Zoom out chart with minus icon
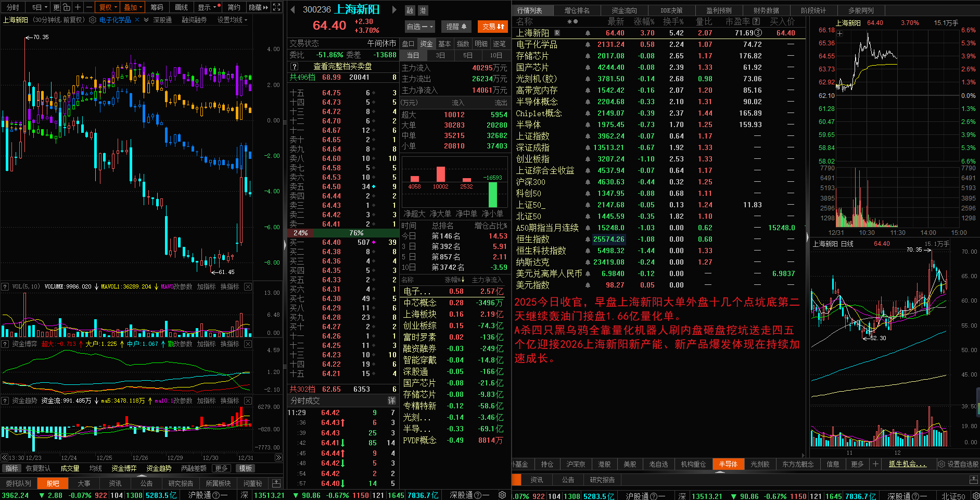This screenshot has height=500, width=980. coord(89,7)
